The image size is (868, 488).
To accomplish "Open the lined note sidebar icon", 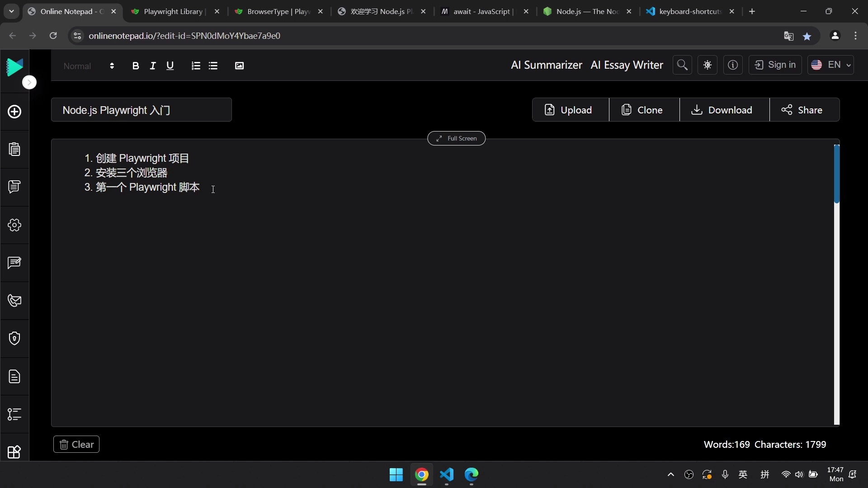I will (x=14, y=187).
